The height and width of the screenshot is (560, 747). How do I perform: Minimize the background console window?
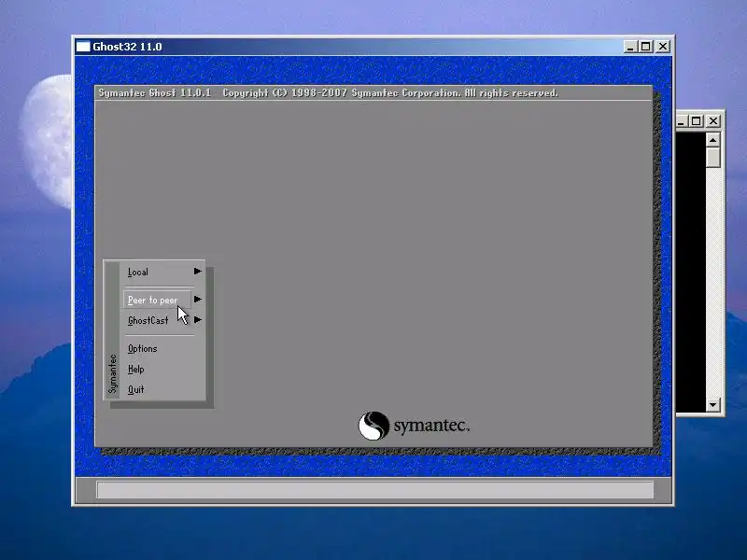pyautogui.click(x=682, y=121)
